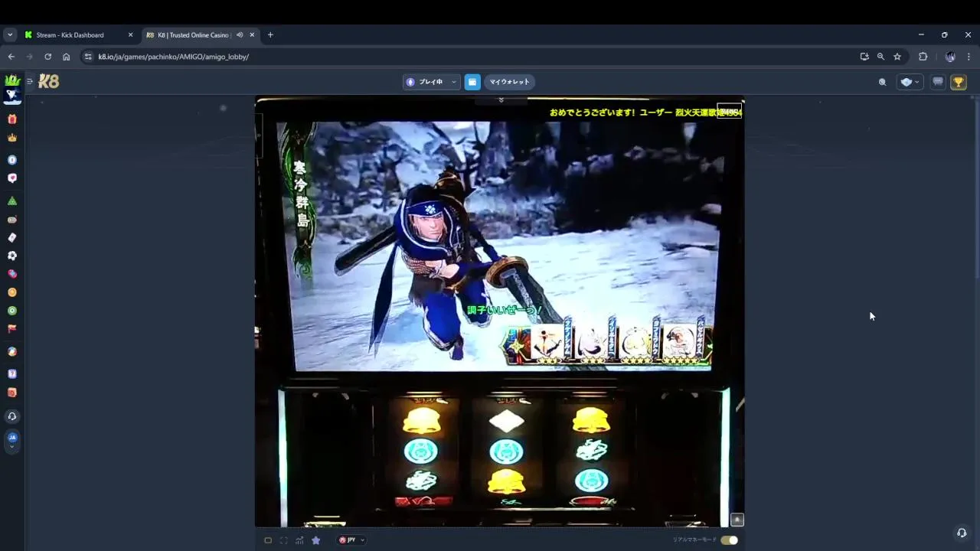Image resolution: width=980 pixels, height=551 pixels.
Task: Click the up-arrow button at game bottom right
Action: click(737, 520)
